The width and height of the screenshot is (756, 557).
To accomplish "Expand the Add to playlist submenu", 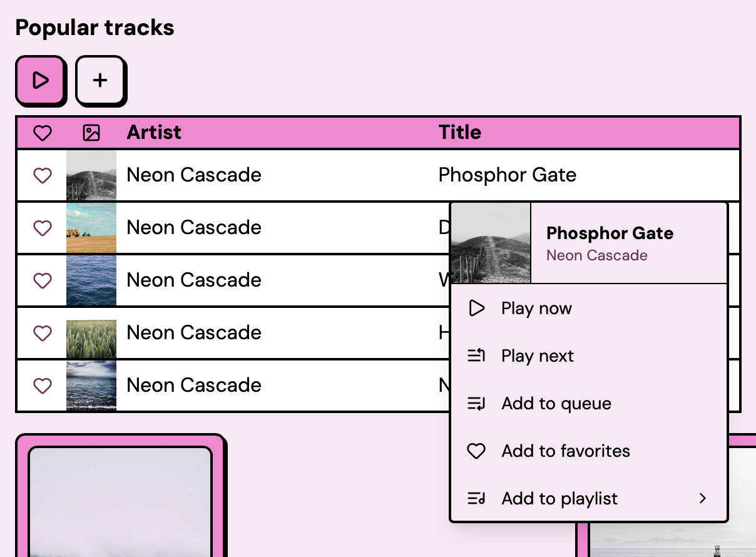I will (x=559, y=499).
